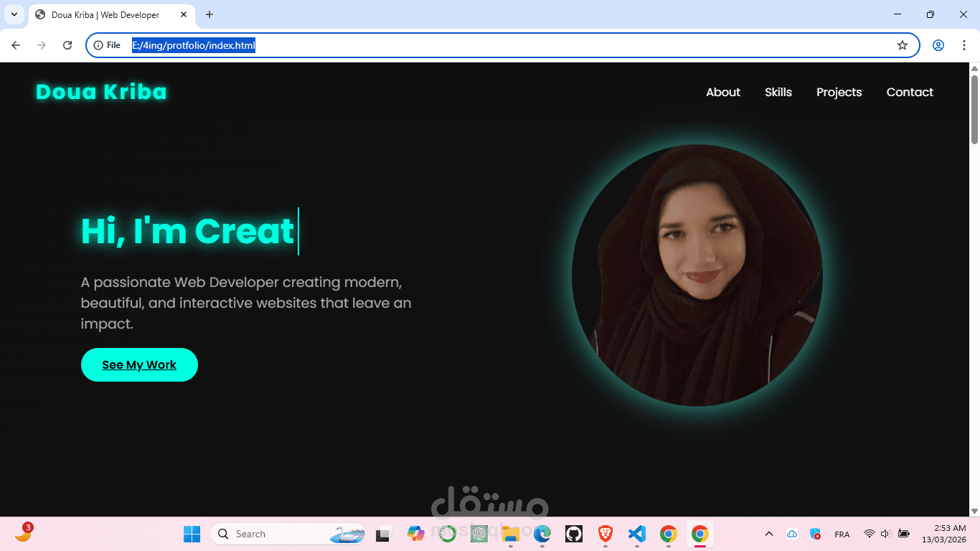Image resolution: width=980 pixels, height=551 pixels.
Task: Click the address bar URL field
Action: click(x=502, y=45)
